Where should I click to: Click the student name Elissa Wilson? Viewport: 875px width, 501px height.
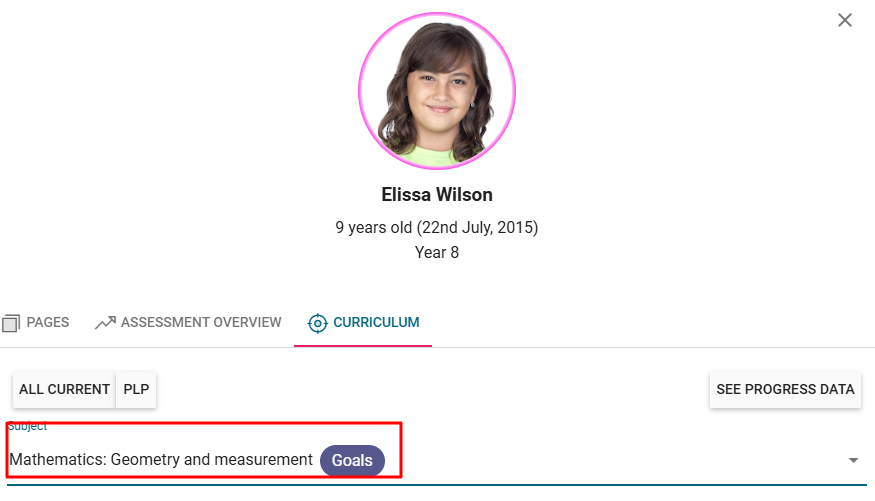coord(437,195)
